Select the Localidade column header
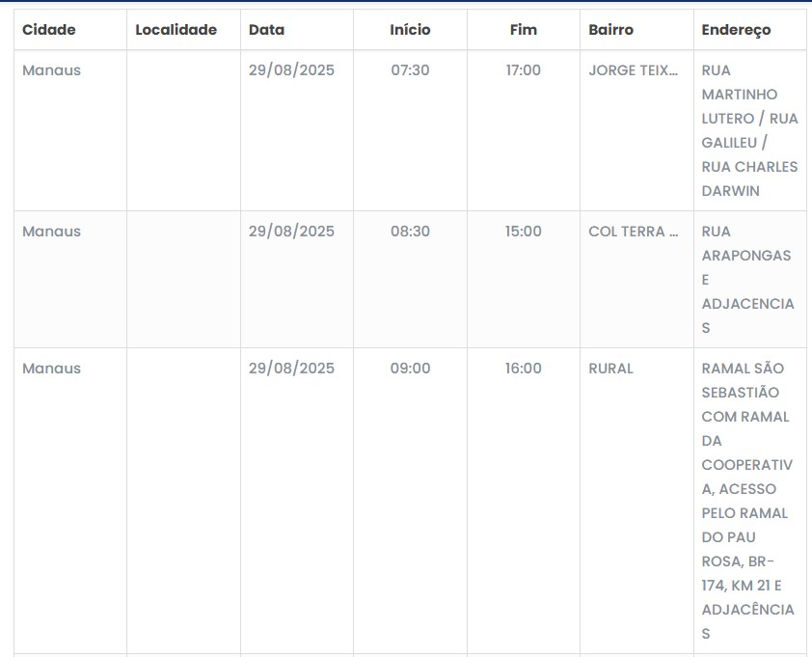 coord(176,30)
